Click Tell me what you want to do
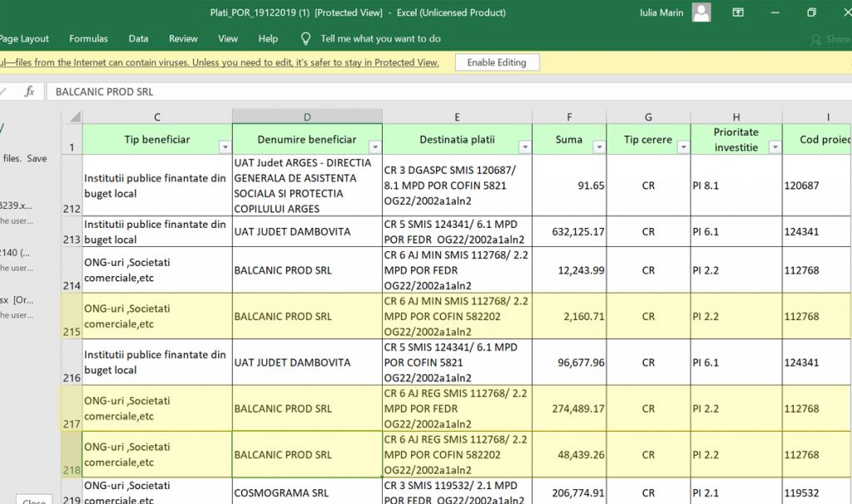The height and width of the screenshot is (504, 852). (380, 38)
